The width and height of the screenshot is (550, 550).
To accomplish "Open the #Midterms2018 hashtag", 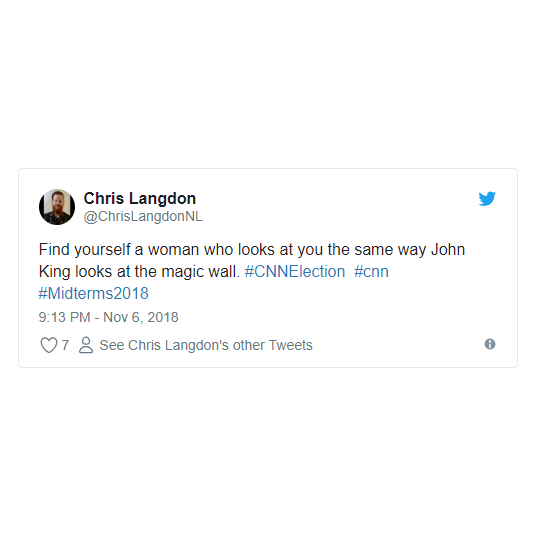I will tap(94, 293).
